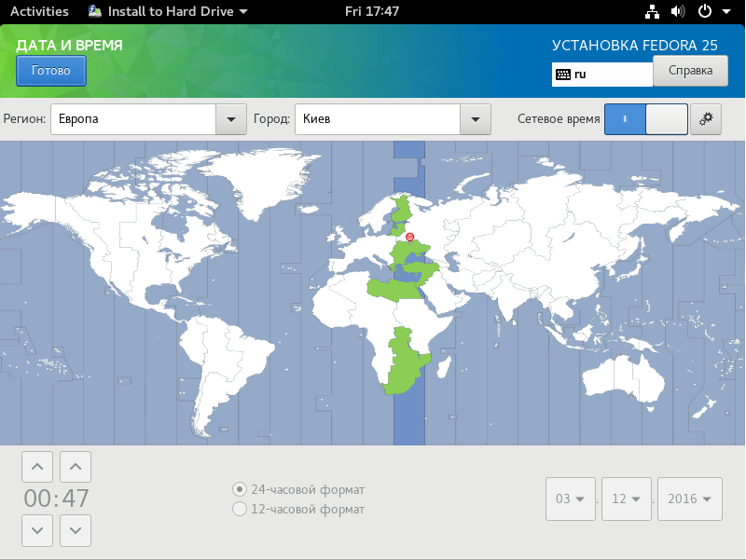
Task: Open the month dropdown showing 12
Action: coord(626,499)
